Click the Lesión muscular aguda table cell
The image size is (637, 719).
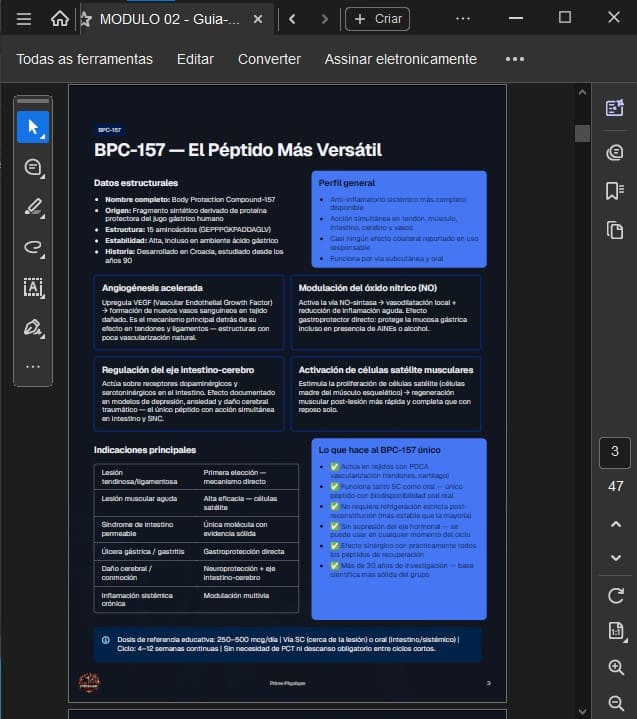click(139, 498)
